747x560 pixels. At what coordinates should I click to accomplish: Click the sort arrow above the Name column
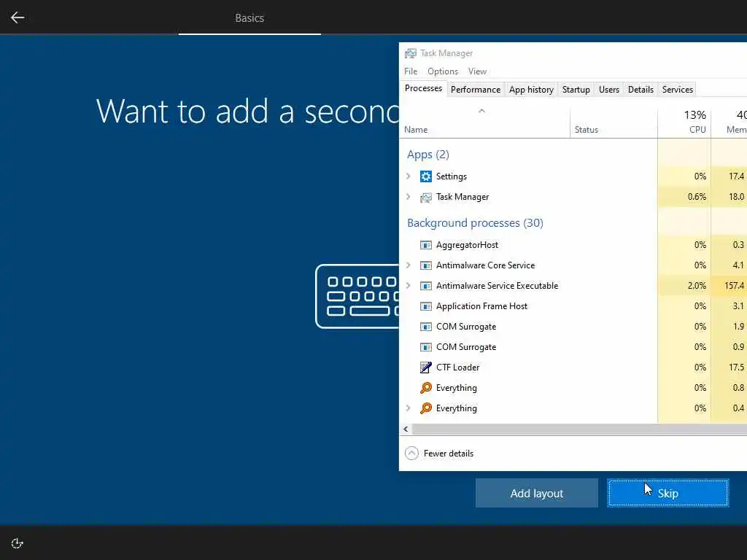click(481, 111)
